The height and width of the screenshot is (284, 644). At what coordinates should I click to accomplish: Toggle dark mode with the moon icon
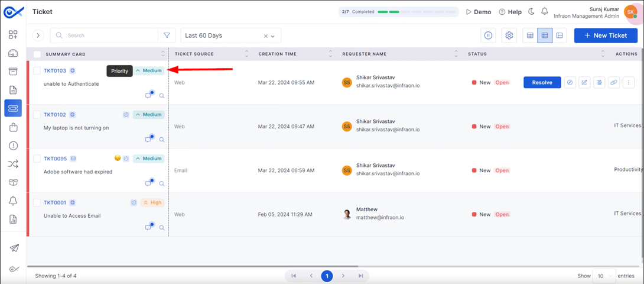531,12
